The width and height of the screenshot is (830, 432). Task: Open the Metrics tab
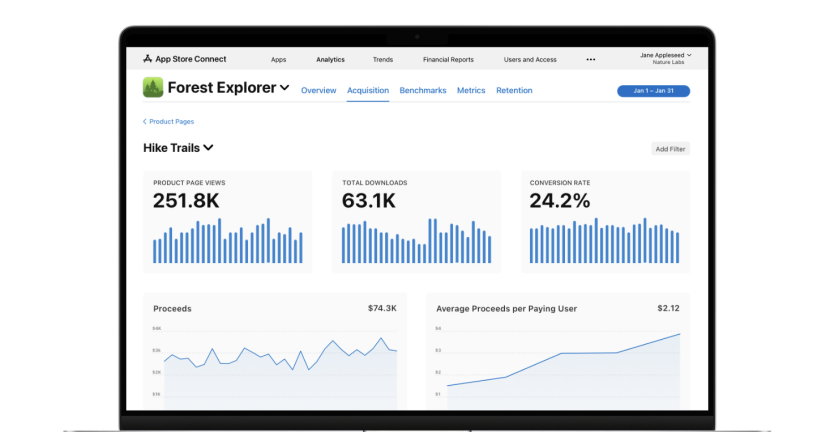[471, 91]
